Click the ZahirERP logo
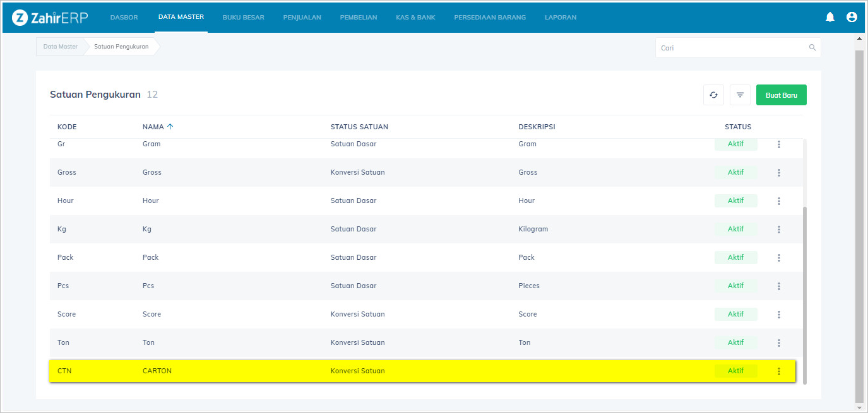The height and width of the screenshot is (413, 868). point(50,18)
